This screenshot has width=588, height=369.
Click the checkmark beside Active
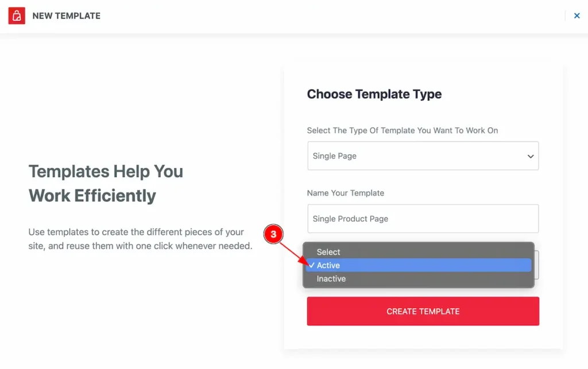(311, 265)
